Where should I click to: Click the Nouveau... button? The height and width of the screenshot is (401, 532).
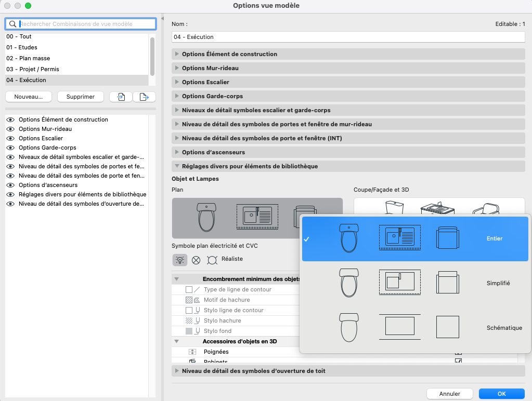coord(29,97)
